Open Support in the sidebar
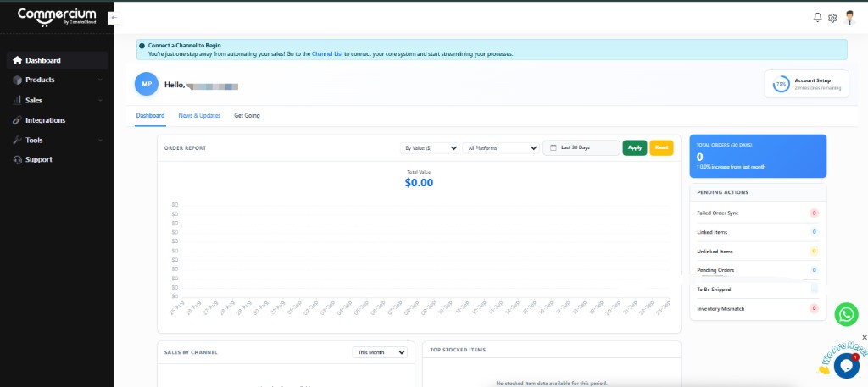This screenshot has width=868, height=387. pos(58,159)
